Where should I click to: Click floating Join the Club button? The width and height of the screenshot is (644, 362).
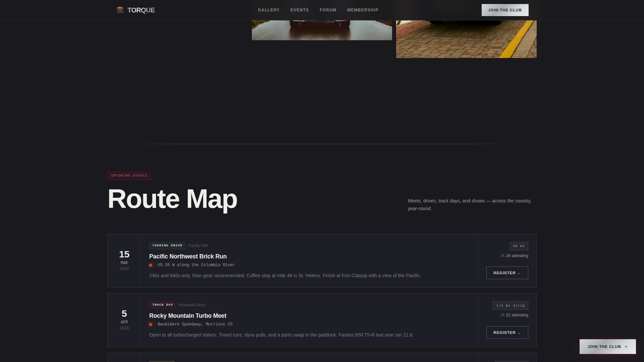[607, 347]
